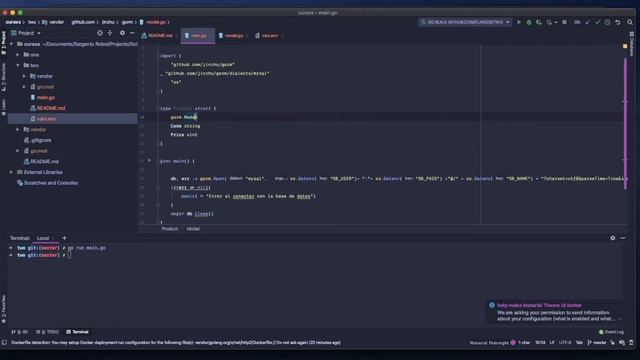The image size is (640, 360).
Task: Revert changes with rollback arrow
Action: coord(618,22)
